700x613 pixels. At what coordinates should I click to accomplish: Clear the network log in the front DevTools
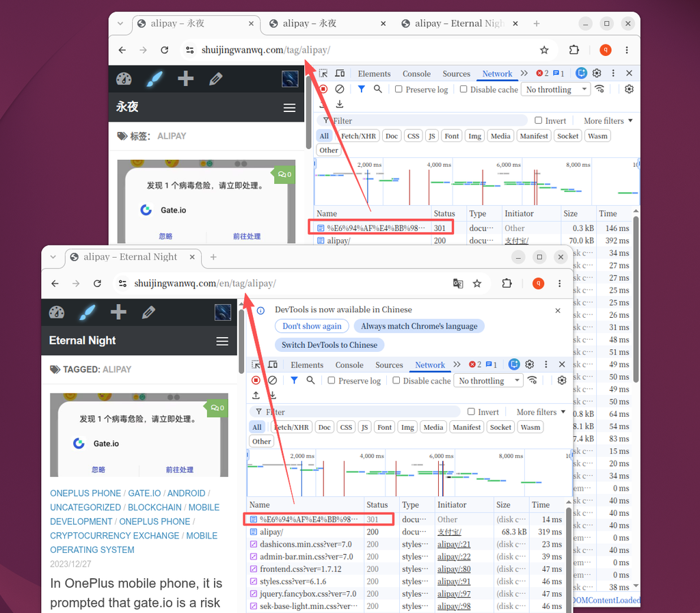coord(272,381)
